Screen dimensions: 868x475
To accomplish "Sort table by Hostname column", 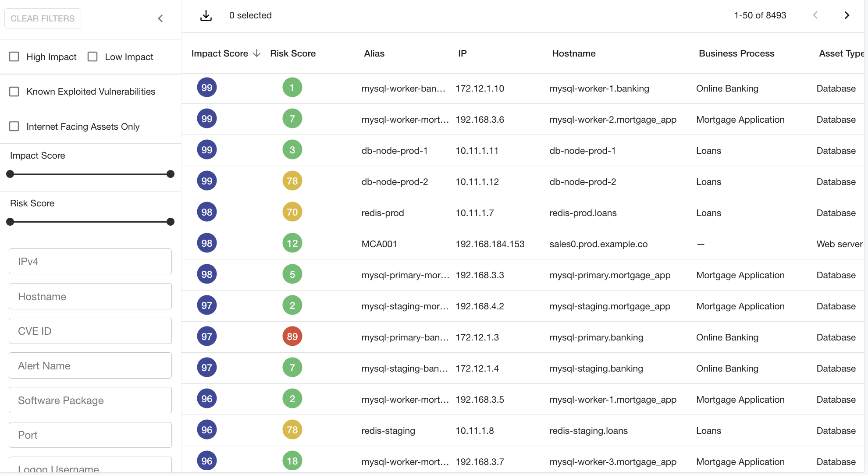I will [573, 53].
